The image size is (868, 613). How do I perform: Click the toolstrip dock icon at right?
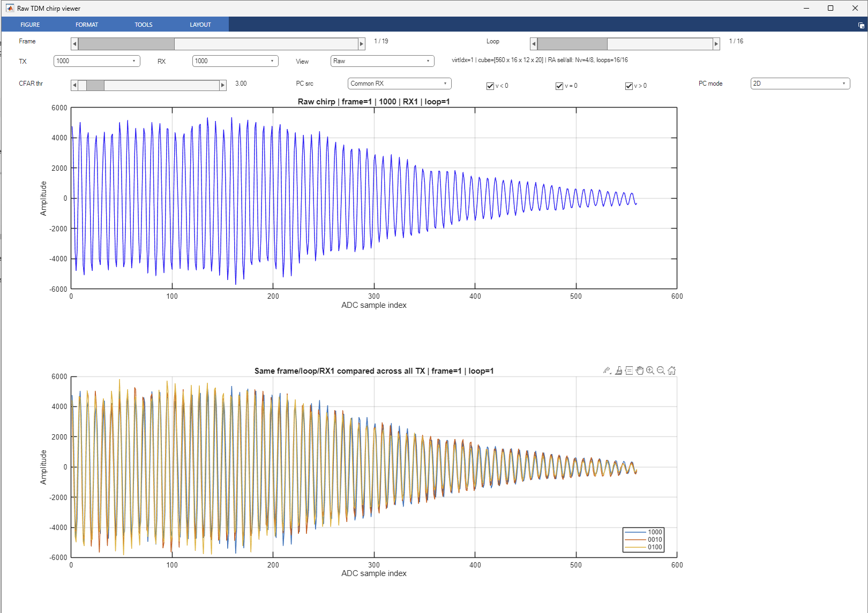(x=861, y=25)
